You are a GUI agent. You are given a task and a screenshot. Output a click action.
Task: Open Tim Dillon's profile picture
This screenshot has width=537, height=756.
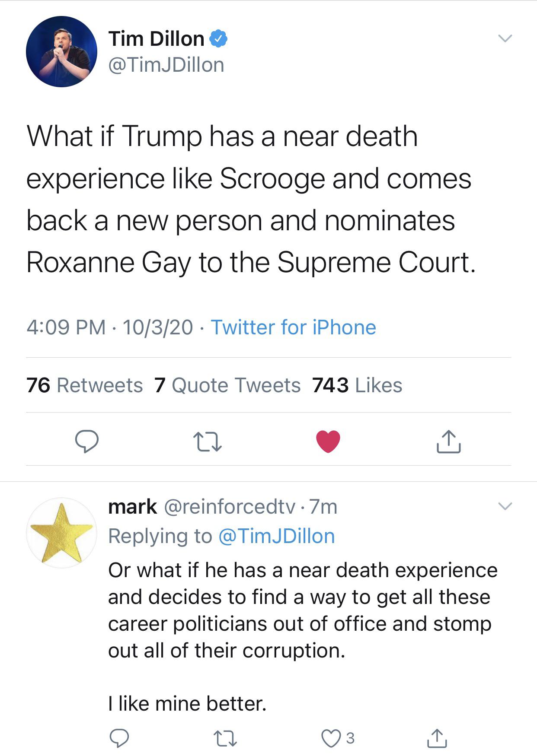(61, 52)
